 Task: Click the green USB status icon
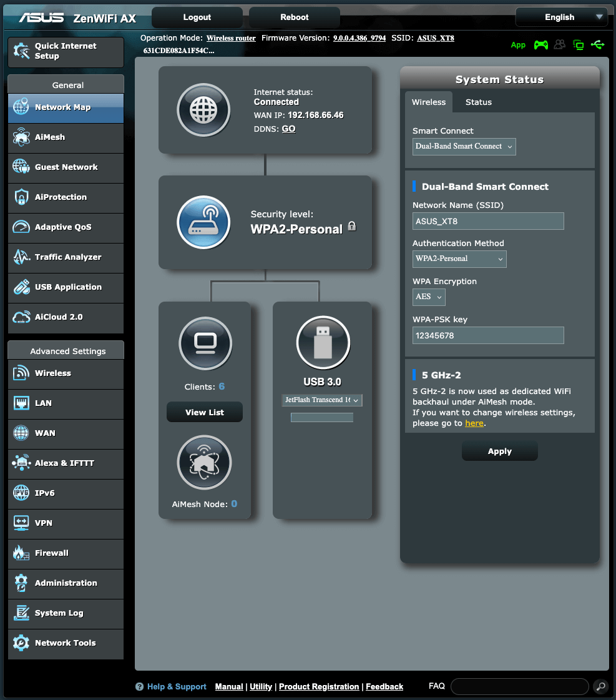tap(598, 44)
